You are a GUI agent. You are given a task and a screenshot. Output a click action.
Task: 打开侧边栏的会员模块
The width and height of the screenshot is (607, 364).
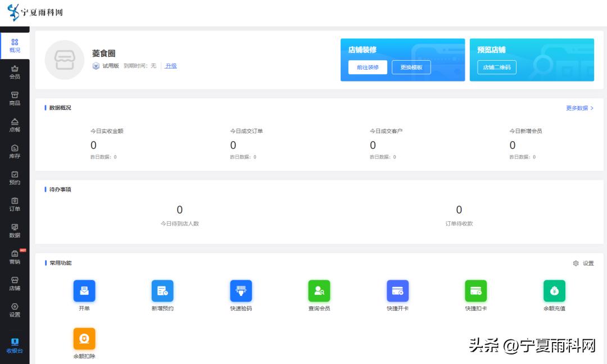pyautogui.click(x=15, y=71)
